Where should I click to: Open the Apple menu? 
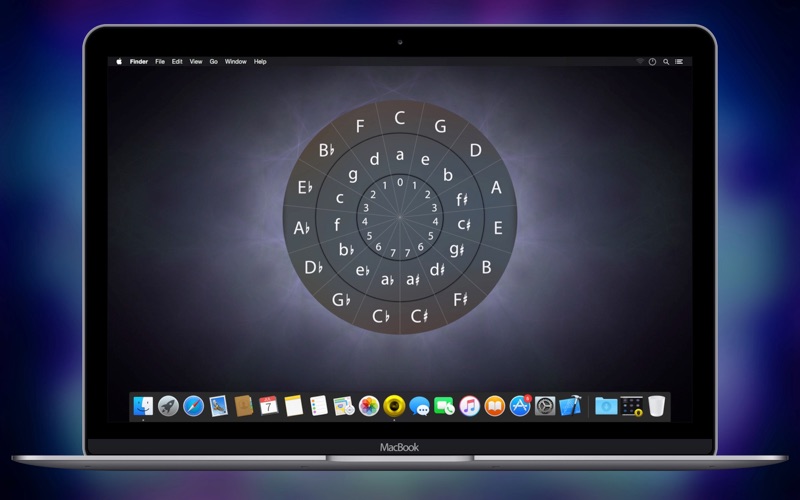118,62
